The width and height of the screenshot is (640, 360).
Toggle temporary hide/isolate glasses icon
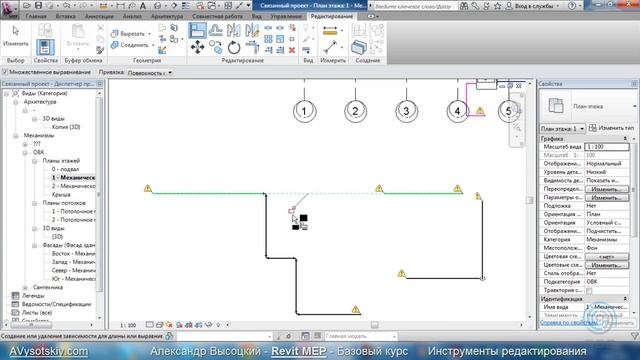(208, 325)
